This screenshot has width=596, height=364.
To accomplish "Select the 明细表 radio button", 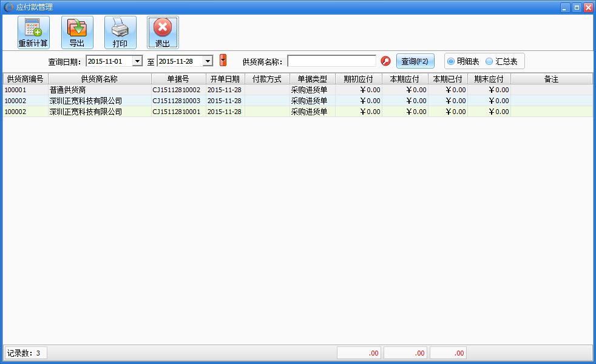I will (x=451, y=61).
